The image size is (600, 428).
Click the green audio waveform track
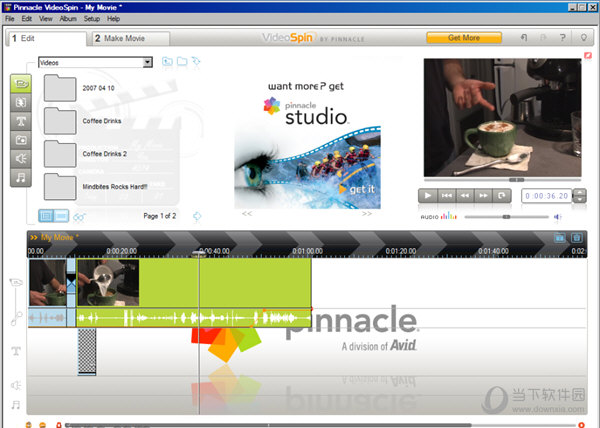(x=194, y=318)
